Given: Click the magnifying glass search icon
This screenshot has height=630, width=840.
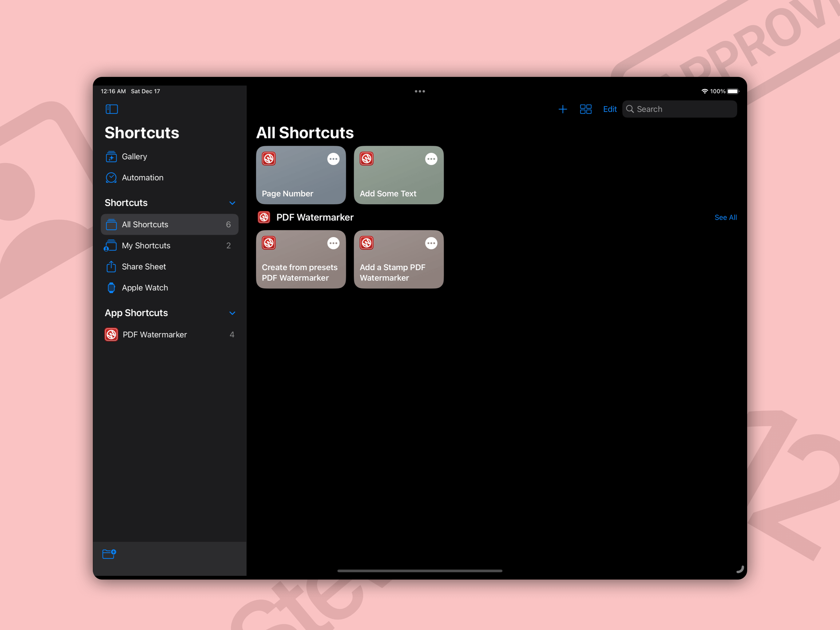Looking at the screenshot, I should (x=630, y=110).
